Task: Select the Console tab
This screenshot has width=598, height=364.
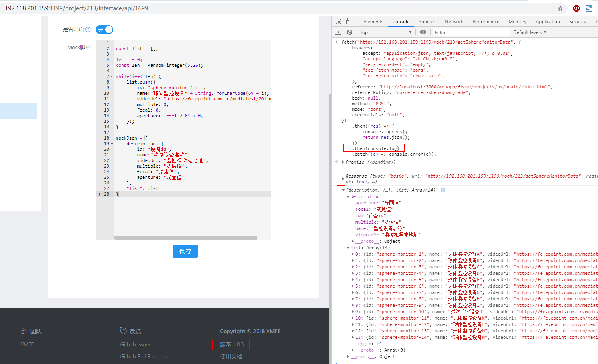Action: pyautogui.click(x=401, y=22)
